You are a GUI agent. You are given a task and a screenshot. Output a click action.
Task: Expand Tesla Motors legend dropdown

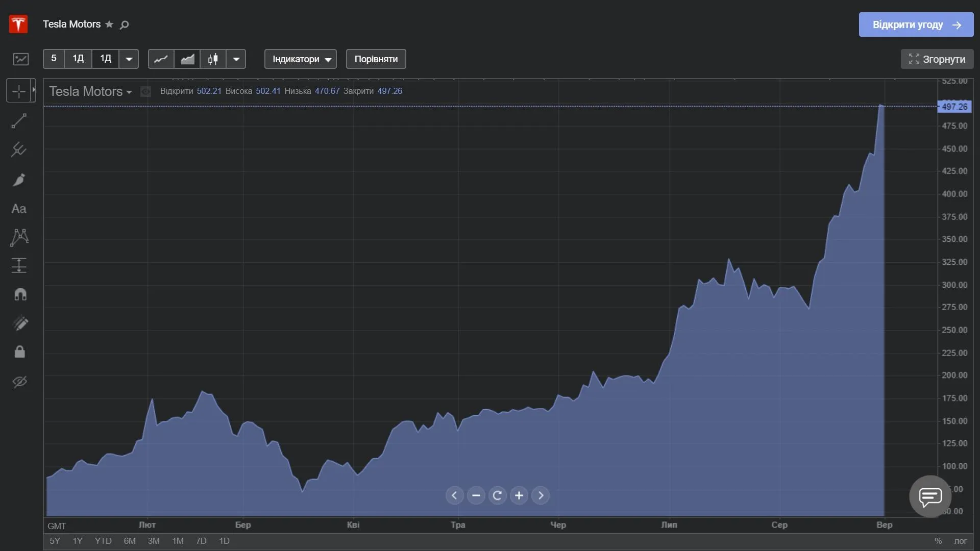[129, 92]
